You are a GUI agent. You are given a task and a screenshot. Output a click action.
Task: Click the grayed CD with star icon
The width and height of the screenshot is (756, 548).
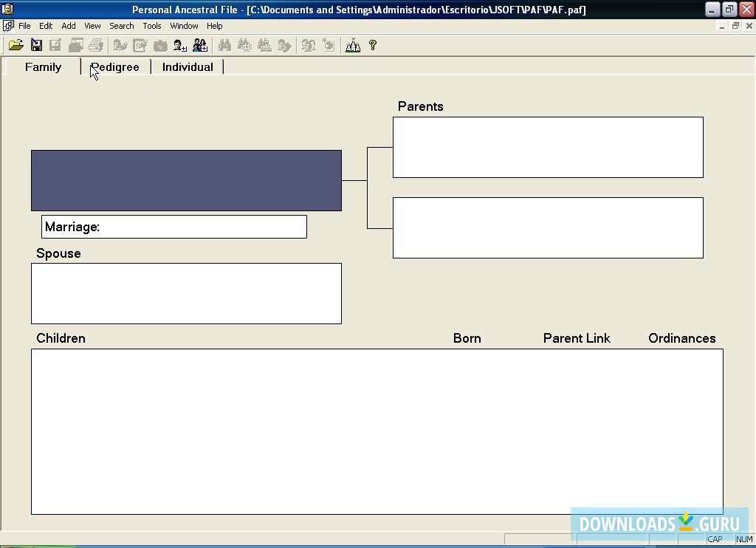coord(329,45)
